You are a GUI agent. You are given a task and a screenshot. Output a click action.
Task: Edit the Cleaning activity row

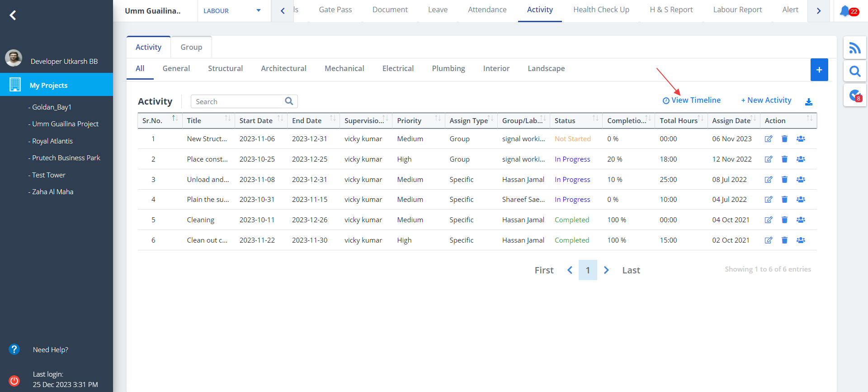click(x=768, y=220)
